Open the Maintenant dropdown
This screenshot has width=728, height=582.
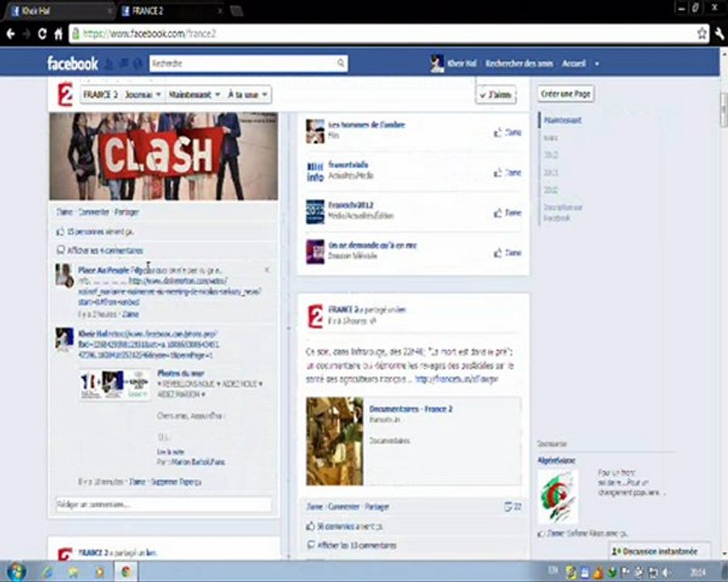pos(194,95)
